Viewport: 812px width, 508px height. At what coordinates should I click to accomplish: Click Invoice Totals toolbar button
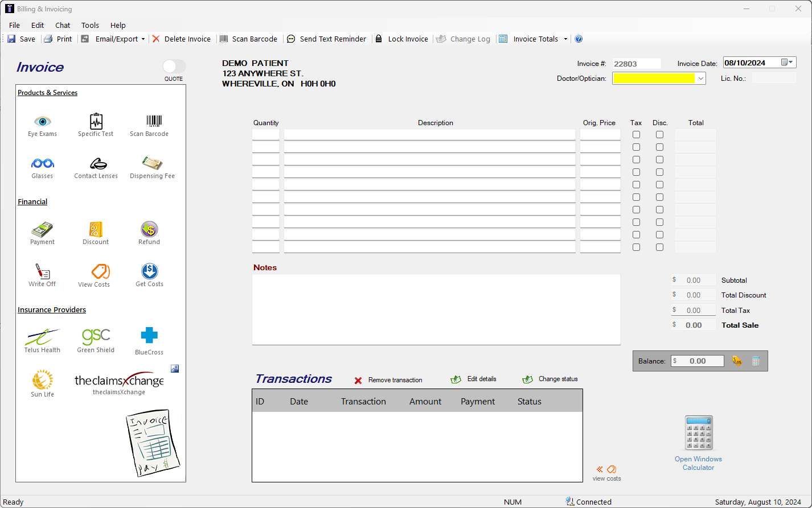click(530, 39)
